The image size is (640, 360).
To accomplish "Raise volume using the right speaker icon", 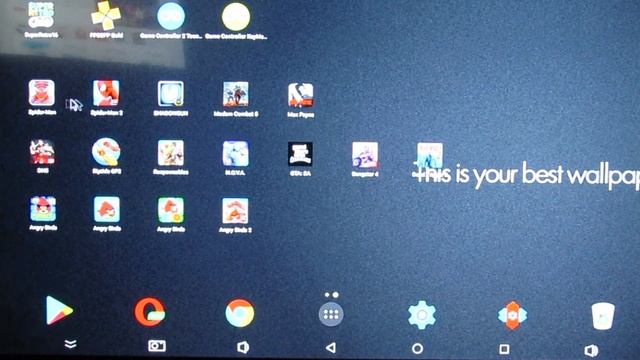I will [x=591, y=350].
